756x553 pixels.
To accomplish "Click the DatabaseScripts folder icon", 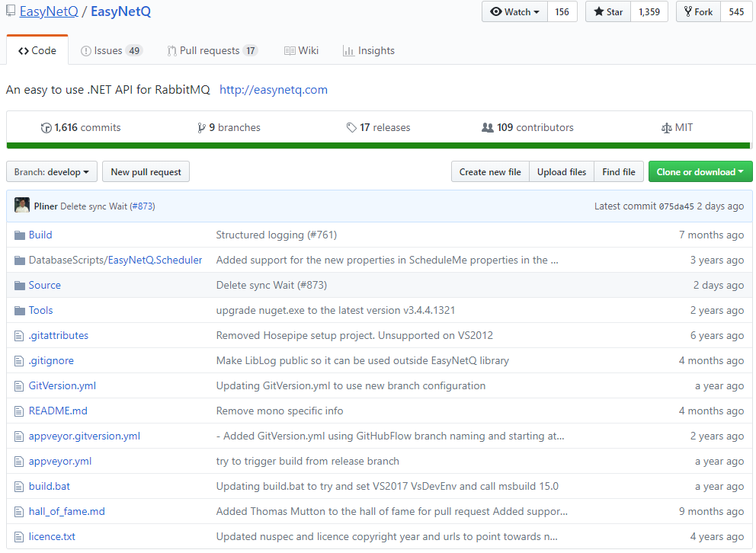I will (20, 261).
